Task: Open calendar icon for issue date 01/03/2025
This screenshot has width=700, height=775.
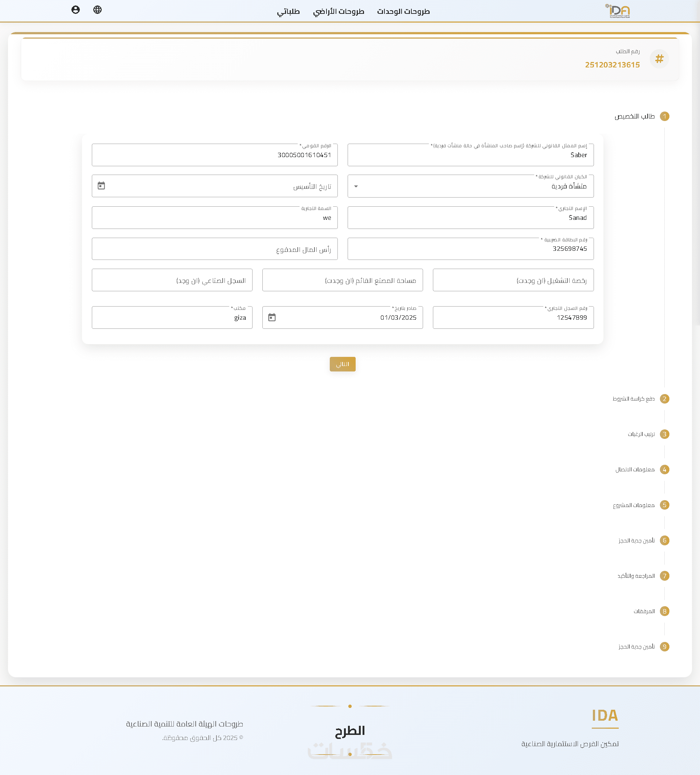Action: [x=272, y=318]
